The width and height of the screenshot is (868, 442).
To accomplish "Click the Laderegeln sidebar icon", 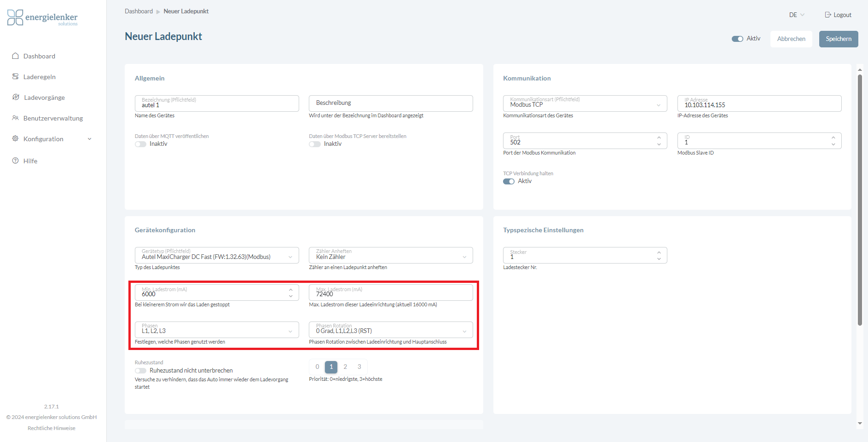I will pyautogui.click(x=15, y=77).
